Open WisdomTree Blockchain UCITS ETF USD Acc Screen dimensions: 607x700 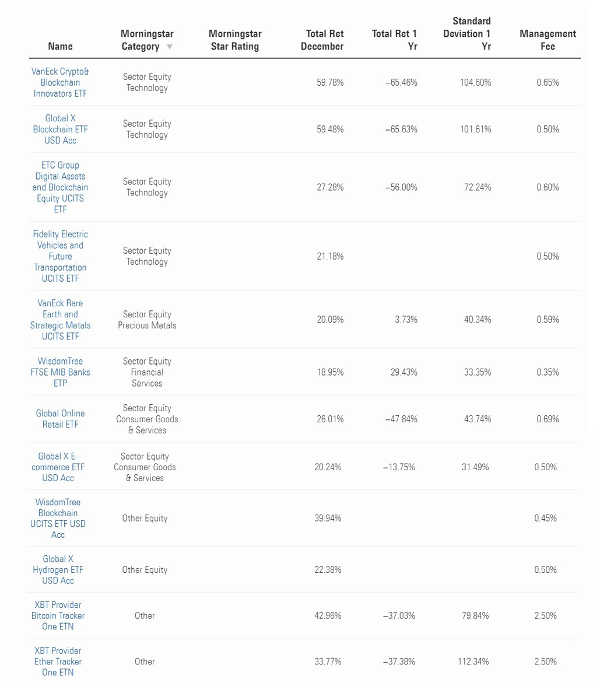(x=58, y=518)
